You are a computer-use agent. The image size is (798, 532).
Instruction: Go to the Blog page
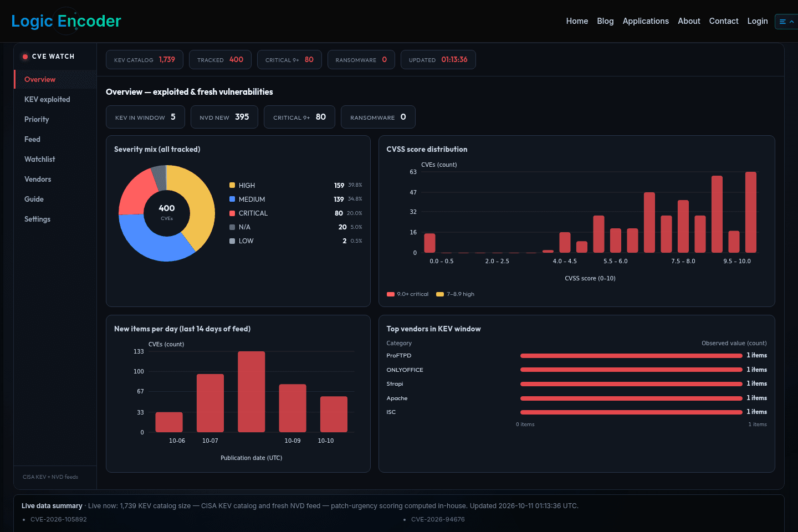click(605, 21)
